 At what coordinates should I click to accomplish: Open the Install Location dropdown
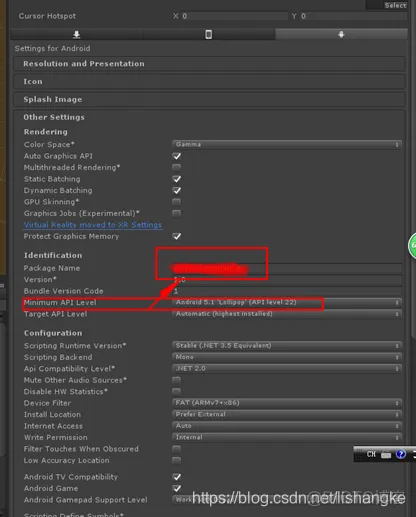point(287,415)
